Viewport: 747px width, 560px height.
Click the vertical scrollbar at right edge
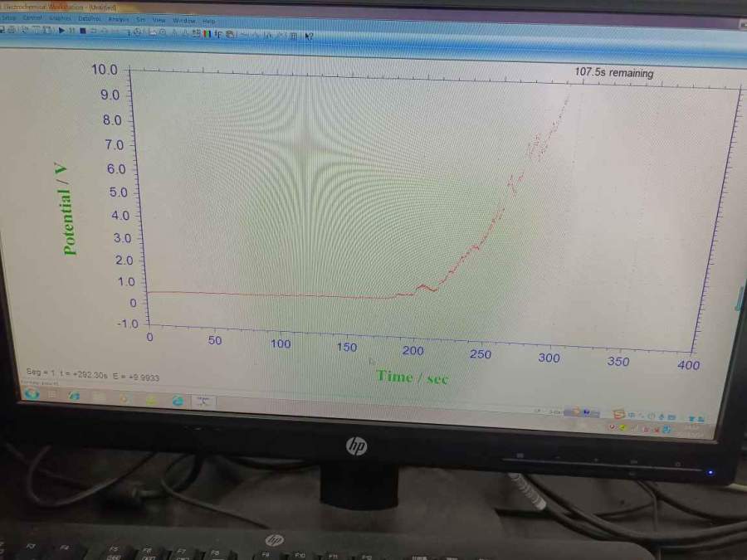tap(738, 299)
